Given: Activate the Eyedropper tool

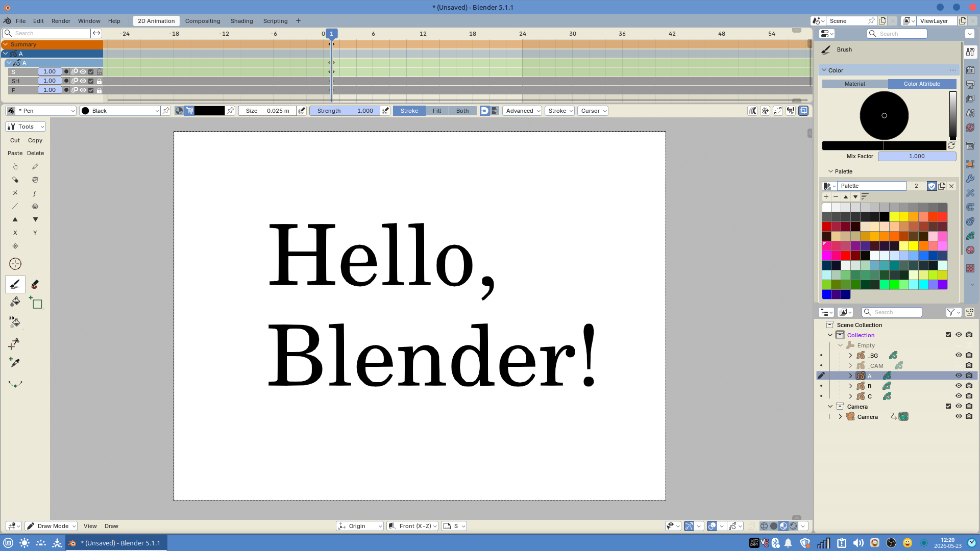Looking at the screenshot, I should (15, 362).
